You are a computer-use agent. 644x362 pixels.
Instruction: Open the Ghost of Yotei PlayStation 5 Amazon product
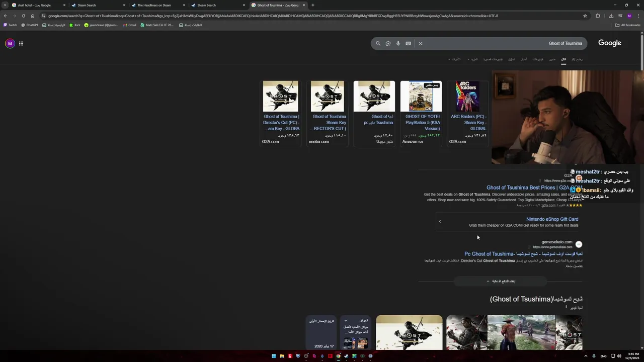click(x=421, y=113)
